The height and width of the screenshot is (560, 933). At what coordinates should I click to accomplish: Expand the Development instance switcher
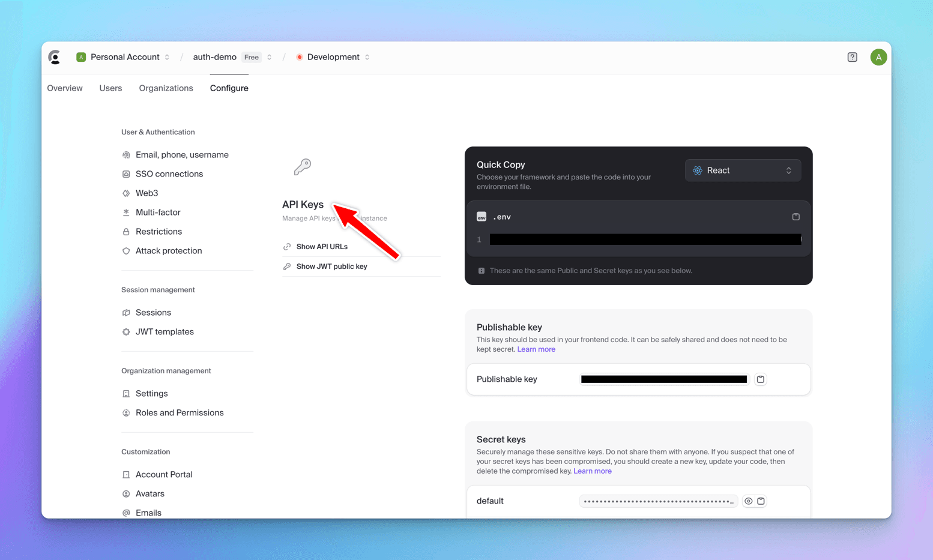coord(367,57)
